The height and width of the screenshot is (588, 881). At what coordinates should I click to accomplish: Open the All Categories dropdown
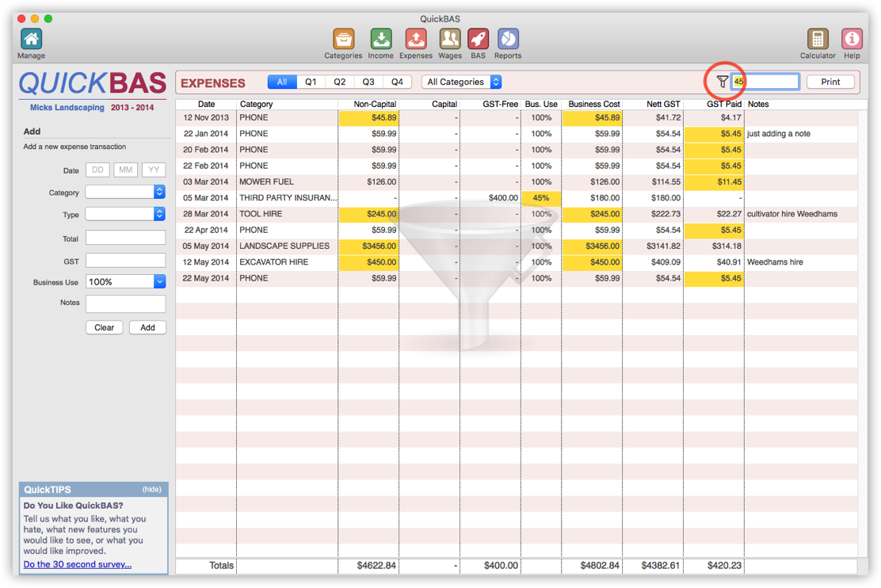[x=462, y=82]
